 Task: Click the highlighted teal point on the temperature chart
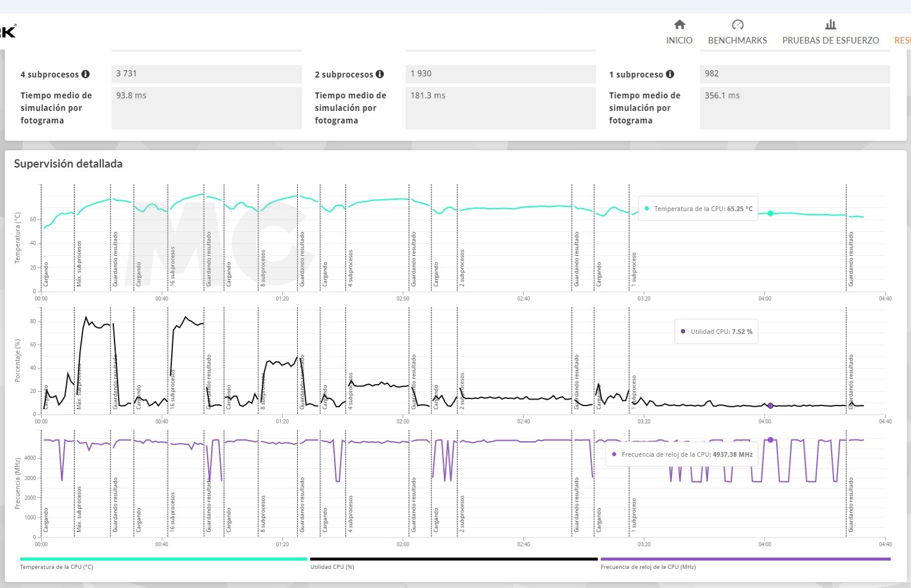tap(770, 213)
